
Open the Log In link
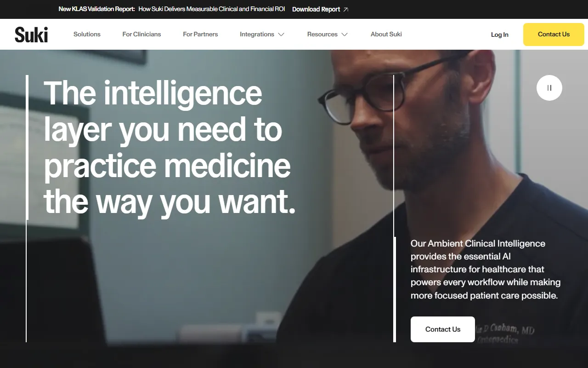pos(500,34)
